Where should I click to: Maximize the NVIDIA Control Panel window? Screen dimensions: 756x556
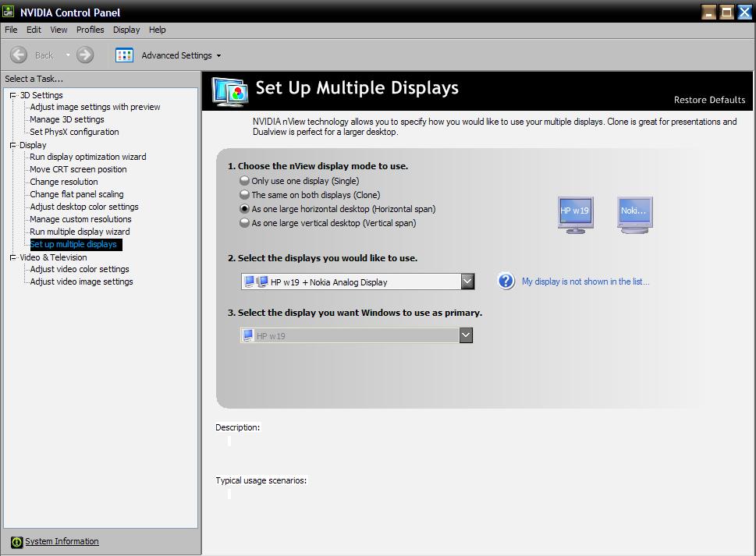pos(726,12)
